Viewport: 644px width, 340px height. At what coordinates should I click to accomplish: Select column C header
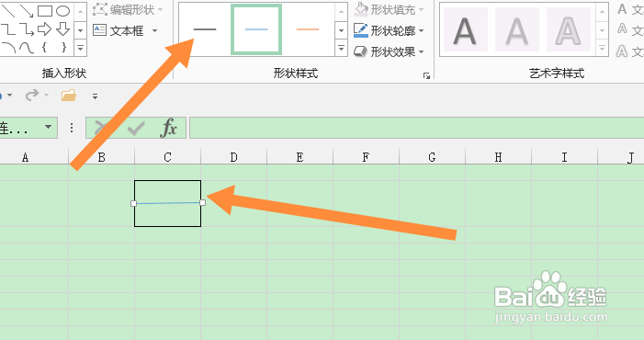tap(167, 157)
